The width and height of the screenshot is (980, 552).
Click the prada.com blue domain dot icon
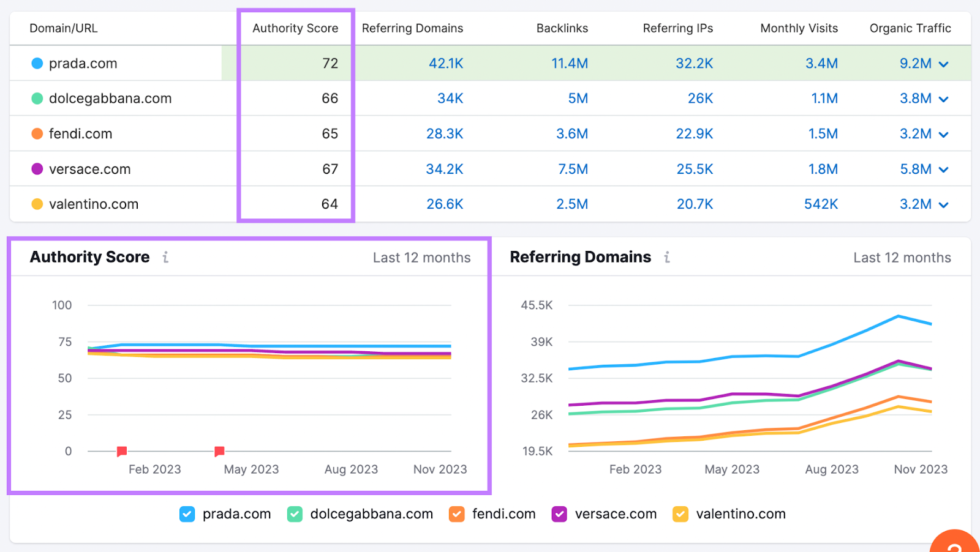pos(36,63)
